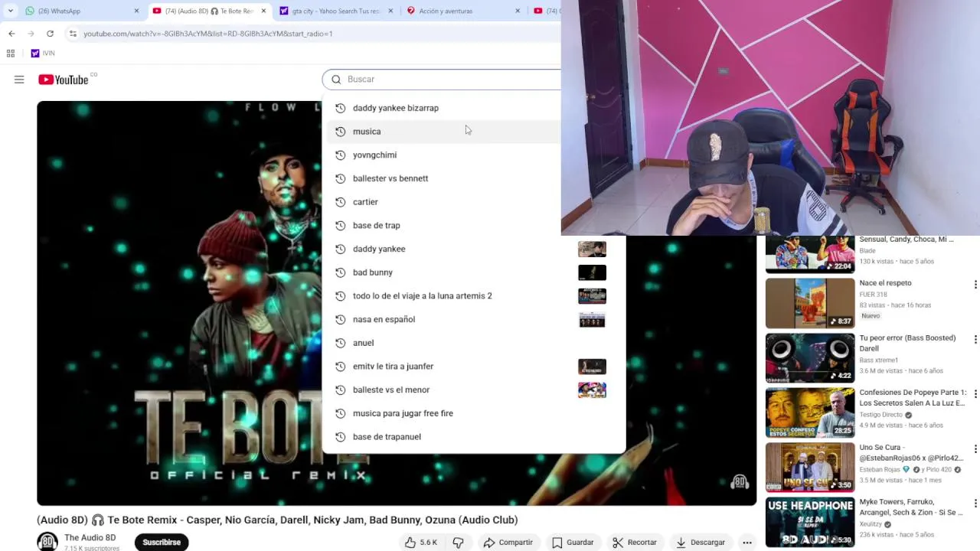Click thumbnail next to 'balleste vs el menor'
The width and height of the screenshot is (980, 551).
592,390
